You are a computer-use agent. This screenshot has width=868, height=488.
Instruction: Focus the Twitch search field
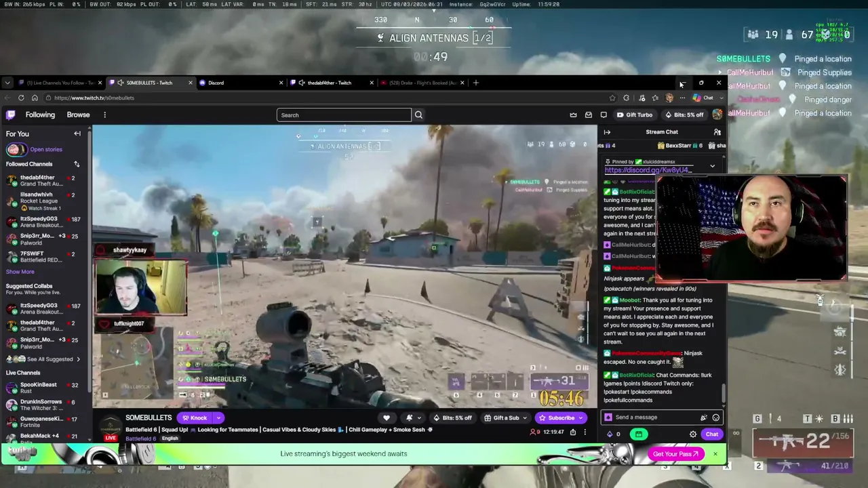tap(344, 115)
